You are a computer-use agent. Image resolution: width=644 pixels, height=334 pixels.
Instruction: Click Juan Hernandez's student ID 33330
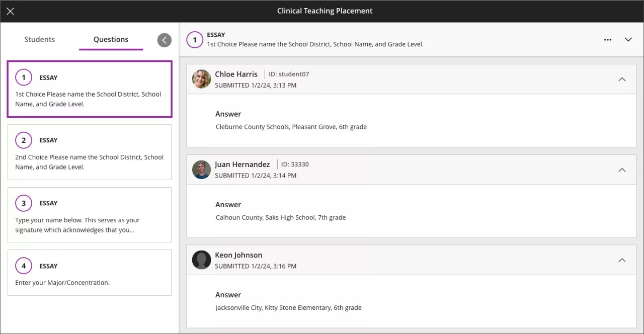click(294, 164)
